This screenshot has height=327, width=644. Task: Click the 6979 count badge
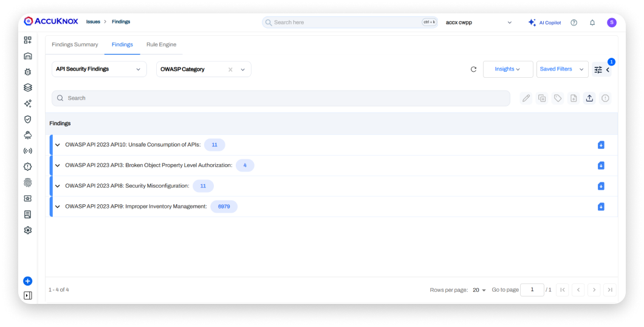(224, 207)
